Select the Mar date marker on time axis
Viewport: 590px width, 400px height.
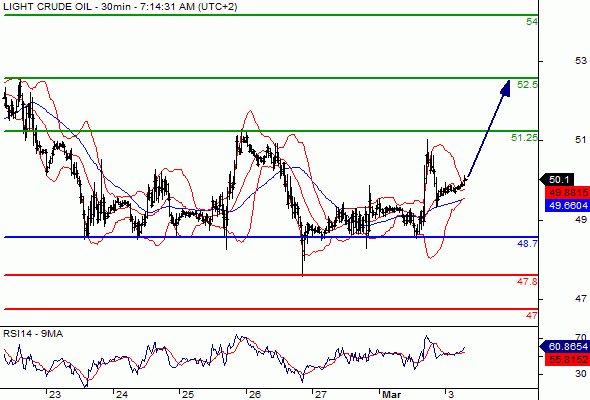pos(391,394)
